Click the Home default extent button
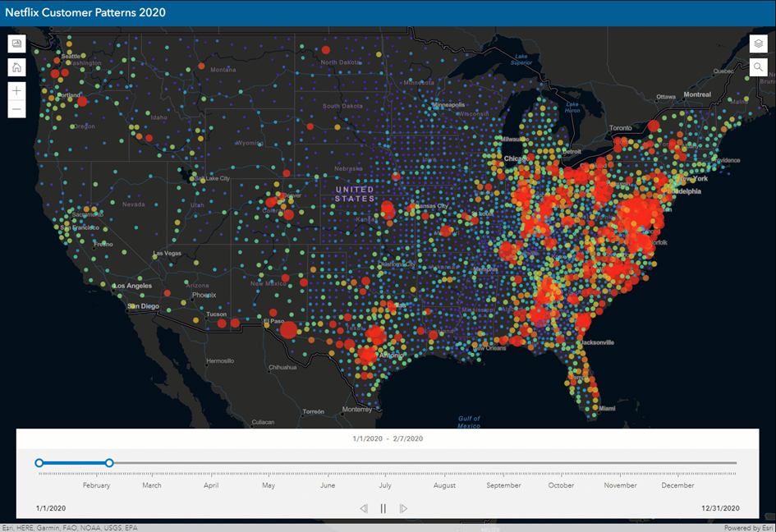This screenshot has height=532, width=776. tap(16, 67)
